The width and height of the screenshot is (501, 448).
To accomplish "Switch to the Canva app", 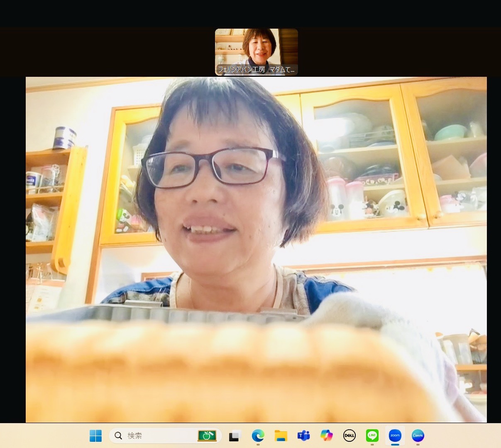I will coord(418,436).
